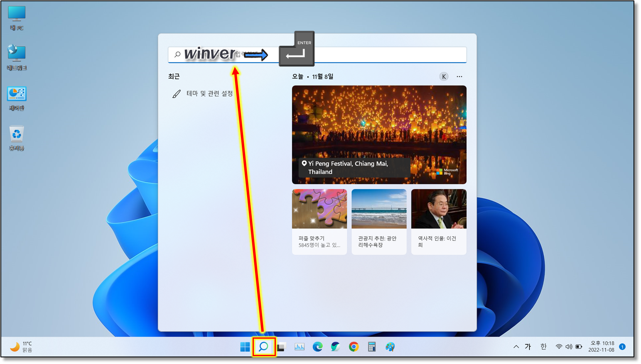Viewport: 641px width, 364px height.
Task: Toggle the 한 Korean/English input mode indicator
Action: pos(543,347)
